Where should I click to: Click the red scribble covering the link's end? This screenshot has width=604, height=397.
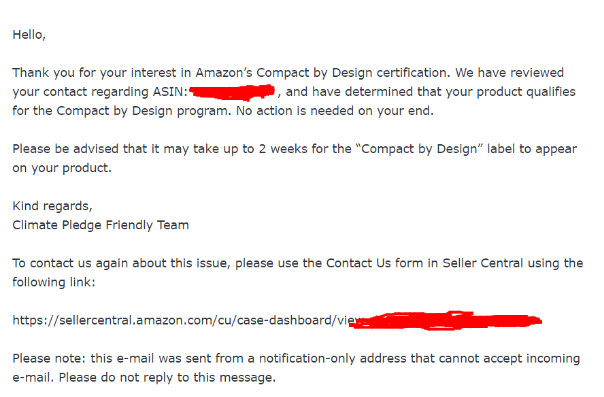pyautogui.click(x=446, y=320)
